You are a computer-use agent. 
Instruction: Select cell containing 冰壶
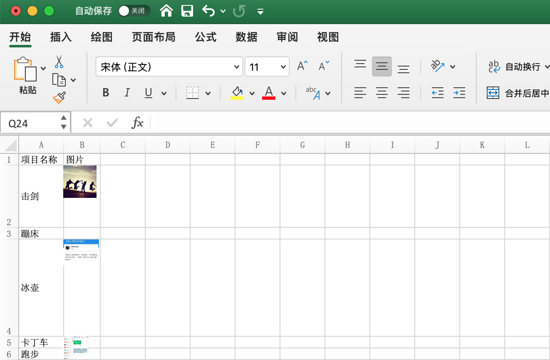click(x=41, y=288)
